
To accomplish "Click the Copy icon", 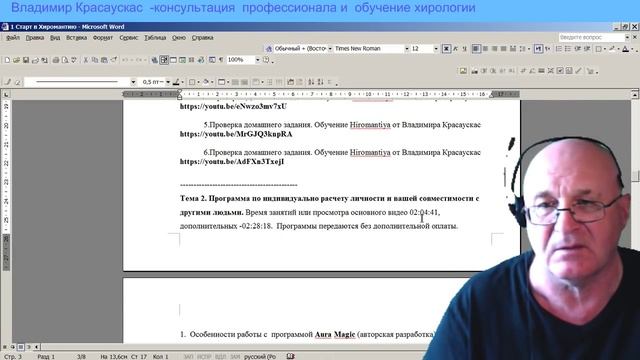I will pos(95,60).
